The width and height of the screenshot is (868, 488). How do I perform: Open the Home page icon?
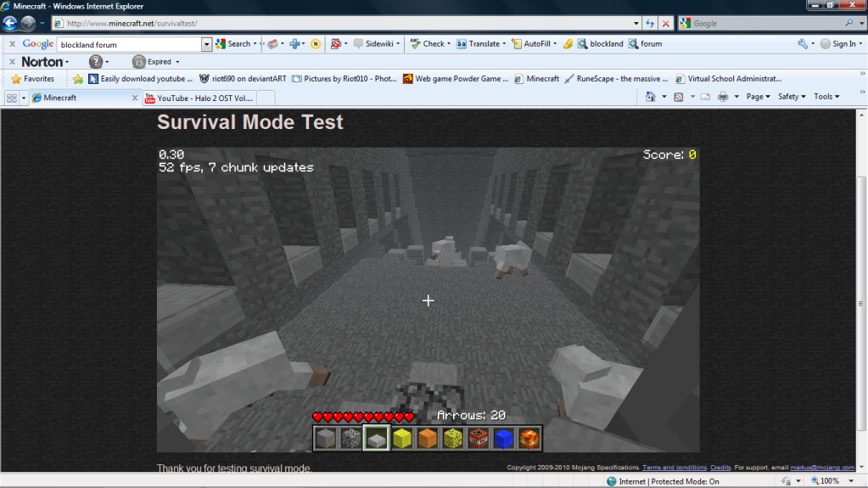click(650, 97)
